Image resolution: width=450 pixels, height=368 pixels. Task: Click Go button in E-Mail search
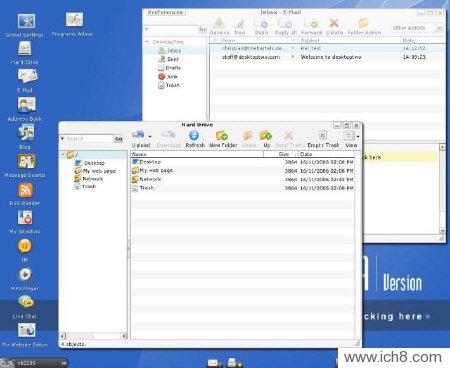coord(203,30)
